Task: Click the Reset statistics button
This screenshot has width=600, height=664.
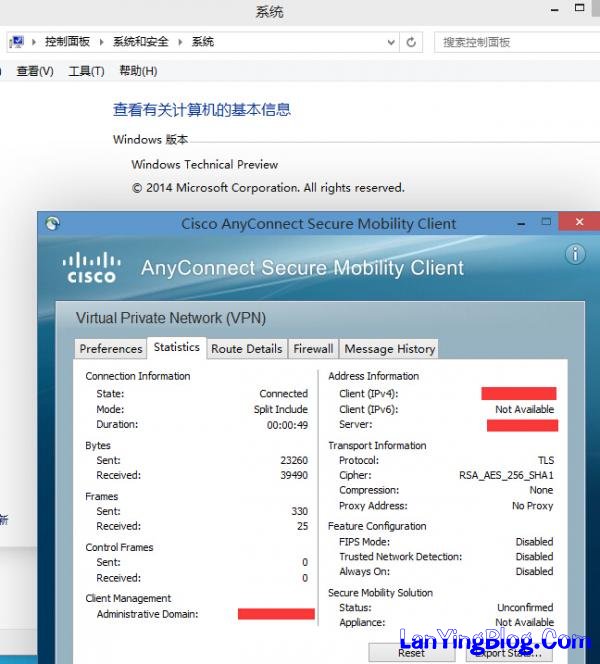Action: (x=412, y=653)
